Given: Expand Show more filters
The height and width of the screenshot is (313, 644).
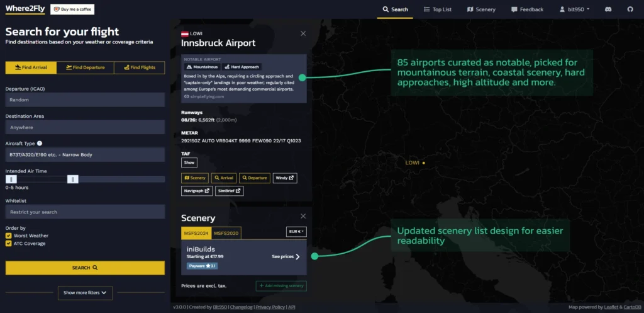Looking at the screenshot, I should [85, 292].
